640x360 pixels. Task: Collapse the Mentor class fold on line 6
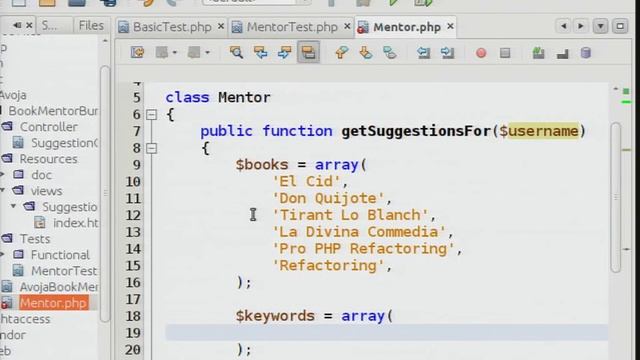[x=151, y=115]
